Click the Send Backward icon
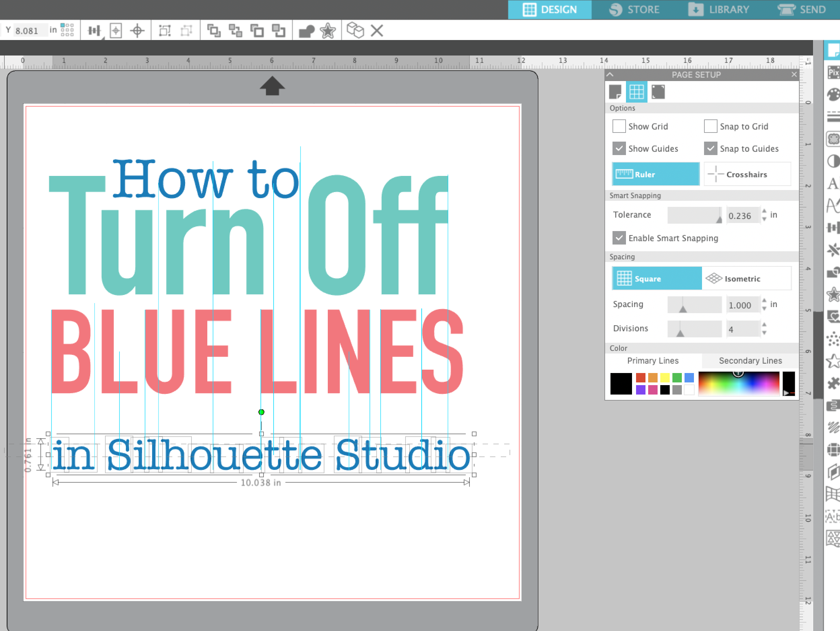840x631 pixels. 279,30
